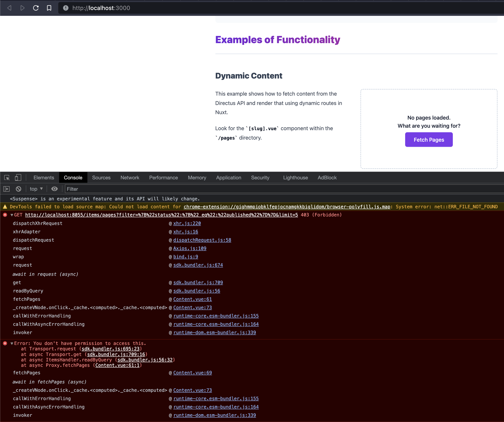Collapse the GET 403 error stack
This screenshot has height=422, width=504.
(12, 215)
